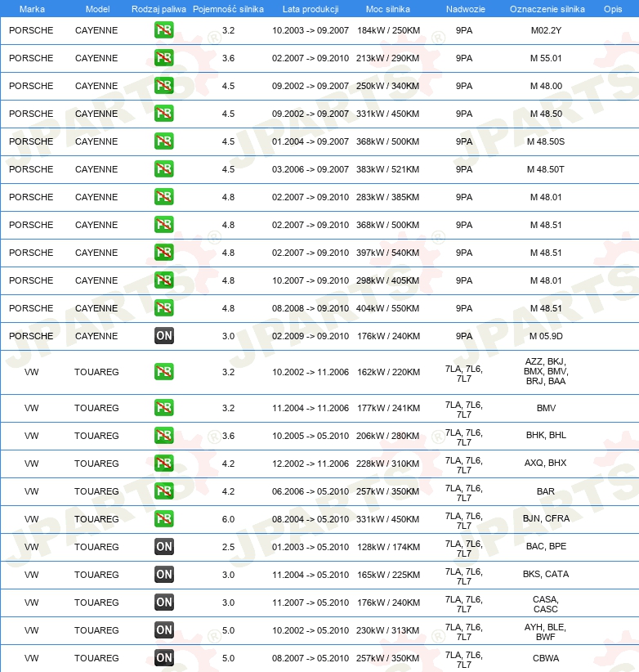The height and width of the screenshot is (672, 639).
Task: Click the 10.2003 -> 09.2007 production dates
Action: coord(311,30)
